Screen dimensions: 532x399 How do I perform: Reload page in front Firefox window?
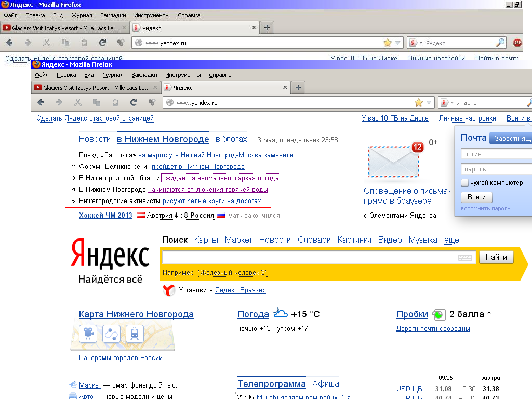[134, 102]
